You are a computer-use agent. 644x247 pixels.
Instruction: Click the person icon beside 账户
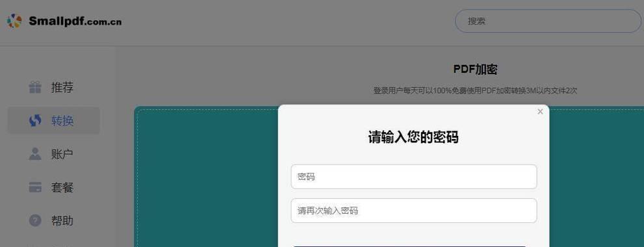(x=35, y=154)
